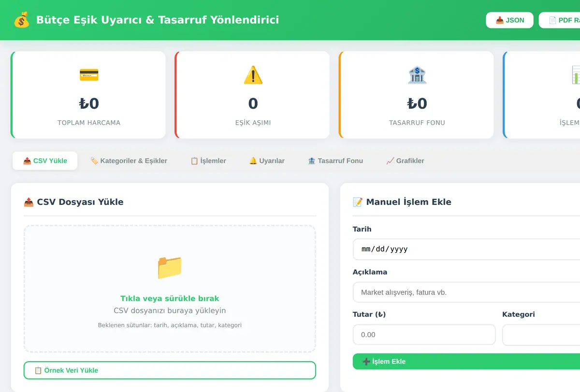Export data with the JSON button
580x392 pixels.
(510, 20)
